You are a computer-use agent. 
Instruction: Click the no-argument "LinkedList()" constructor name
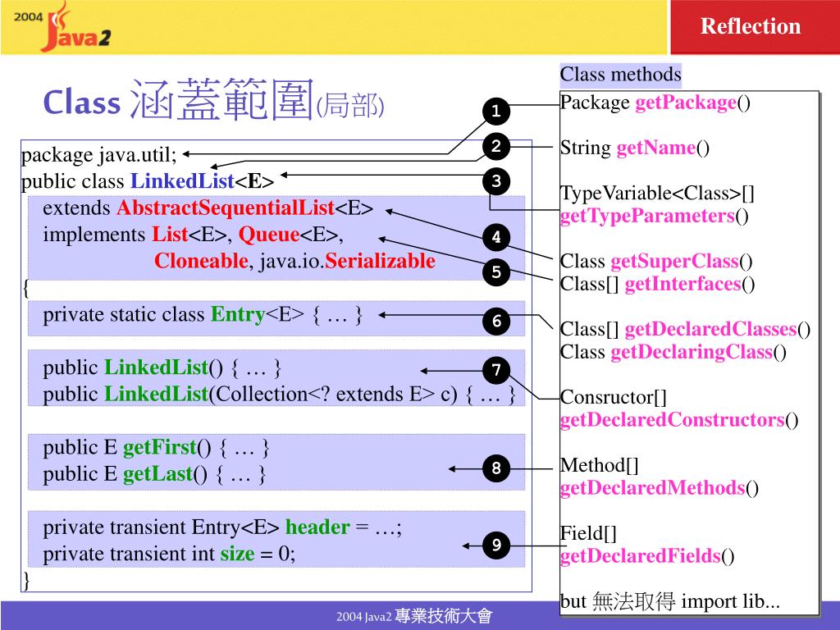pos(156,367)
